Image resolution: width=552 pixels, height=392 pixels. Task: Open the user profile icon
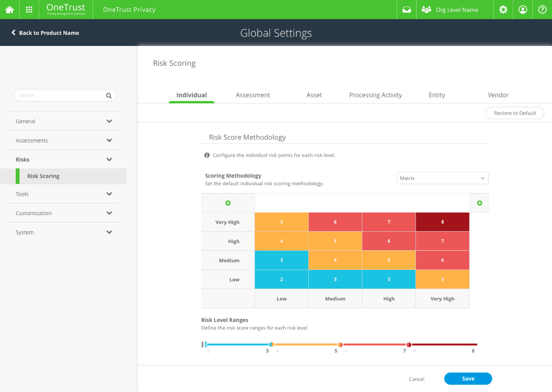pos(523,10)
